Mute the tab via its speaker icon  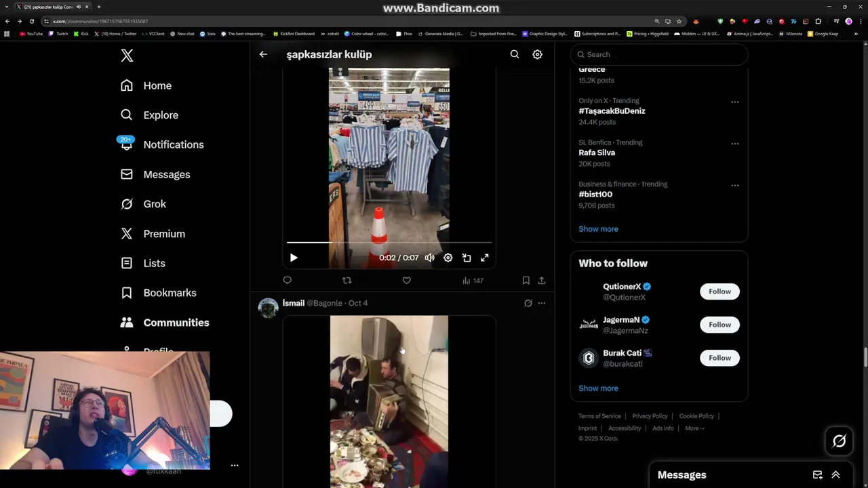(x=79, y=7)
